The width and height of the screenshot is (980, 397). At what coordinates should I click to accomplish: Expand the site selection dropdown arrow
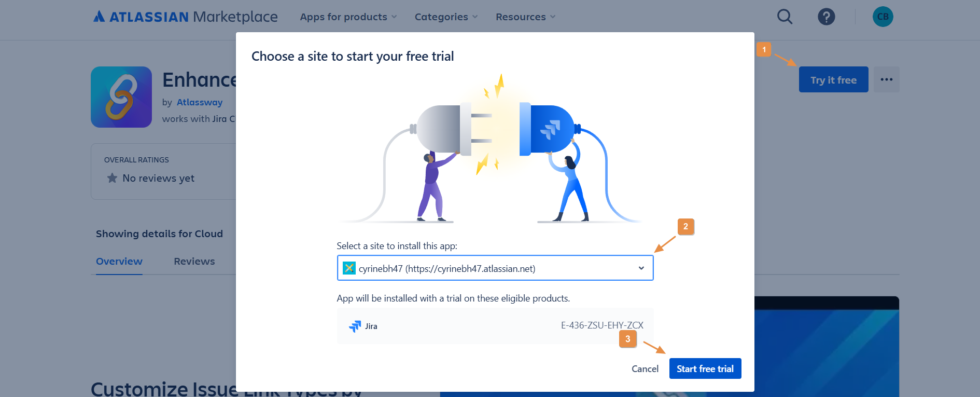click(x=641, y=268)
